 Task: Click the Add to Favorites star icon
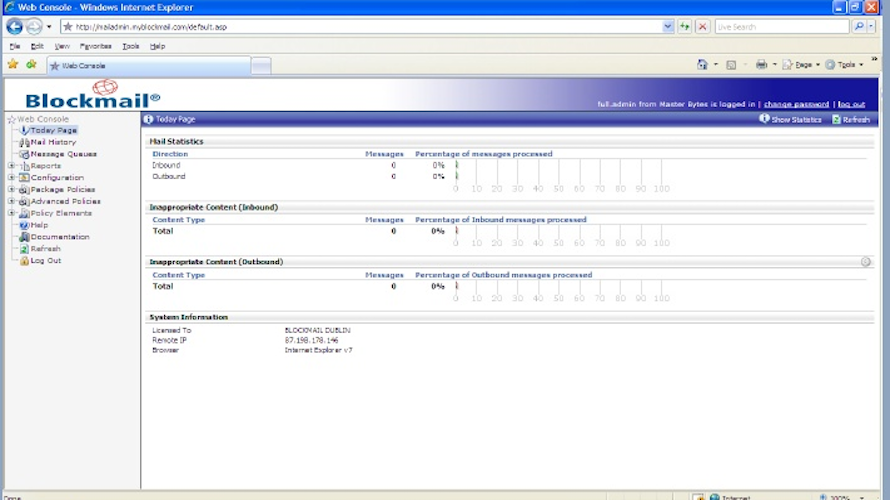pos(31,65)
